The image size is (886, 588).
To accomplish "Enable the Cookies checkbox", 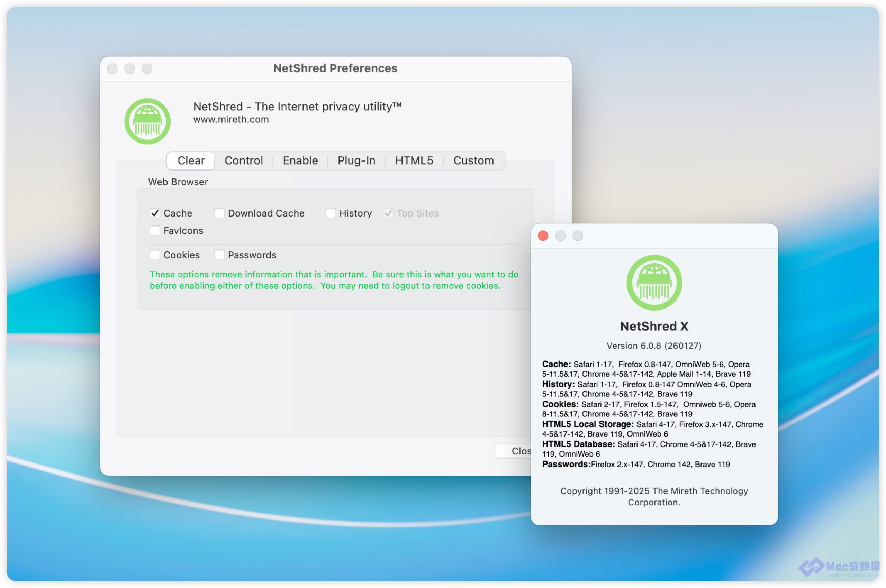I will 155,255.
